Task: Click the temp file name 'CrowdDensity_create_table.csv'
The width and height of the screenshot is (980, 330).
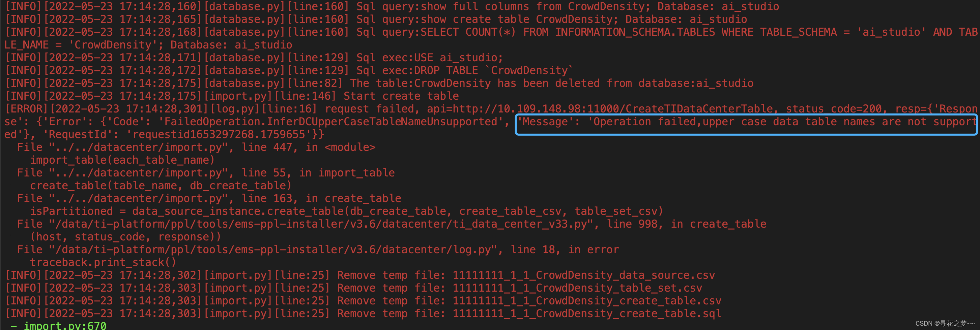Action: [x=629, y=301]
